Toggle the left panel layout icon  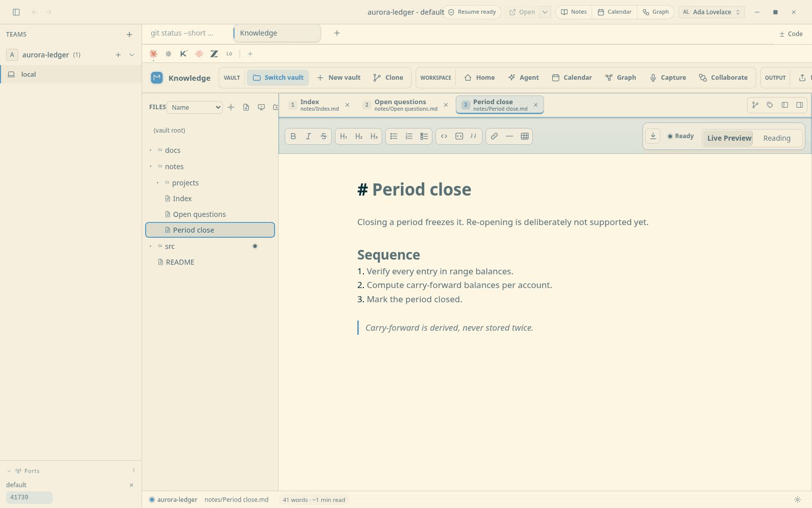point(785,105)
